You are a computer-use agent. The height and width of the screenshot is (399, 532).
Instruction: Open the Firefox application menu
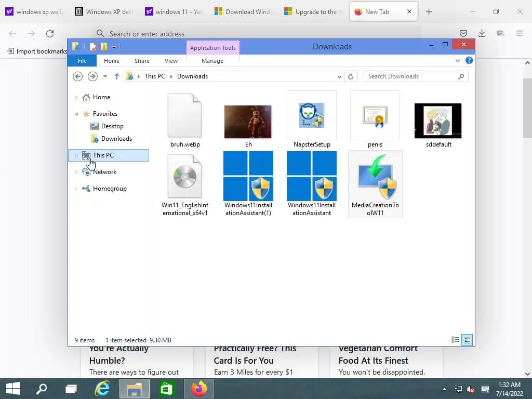click(x=520, y=33)
